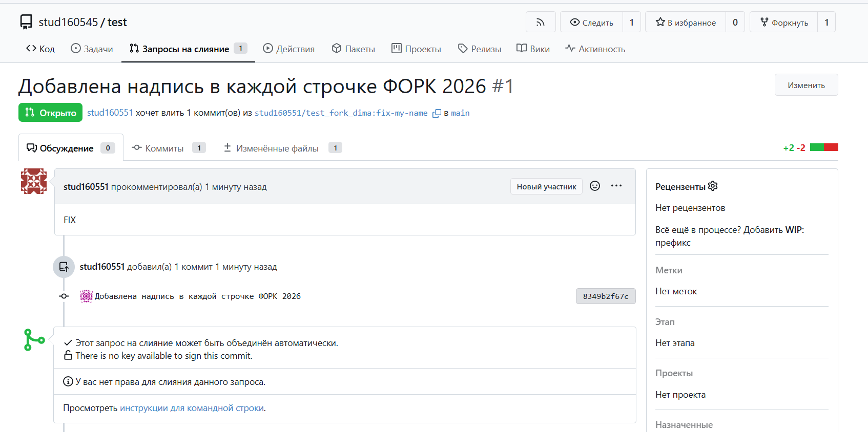Screen dimensions: 868x432
Task: Click the stud160551 avatar image
Action: (x=34, y=181)
